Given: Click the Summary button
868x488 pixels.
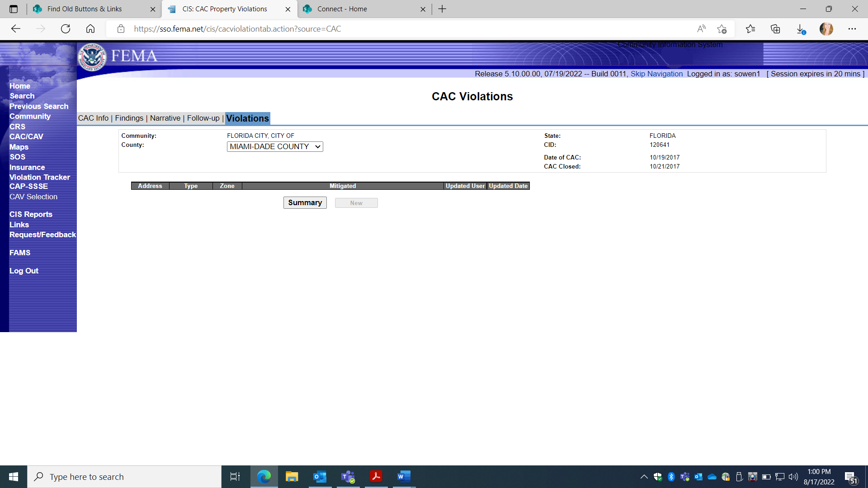Looking at the screenshot, I should (305, 203).
